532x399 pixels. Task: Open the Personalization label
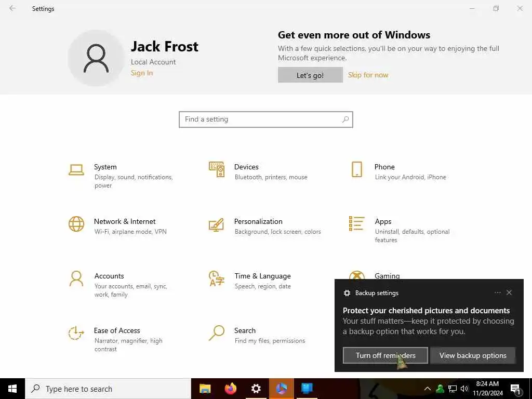(258, 221)
